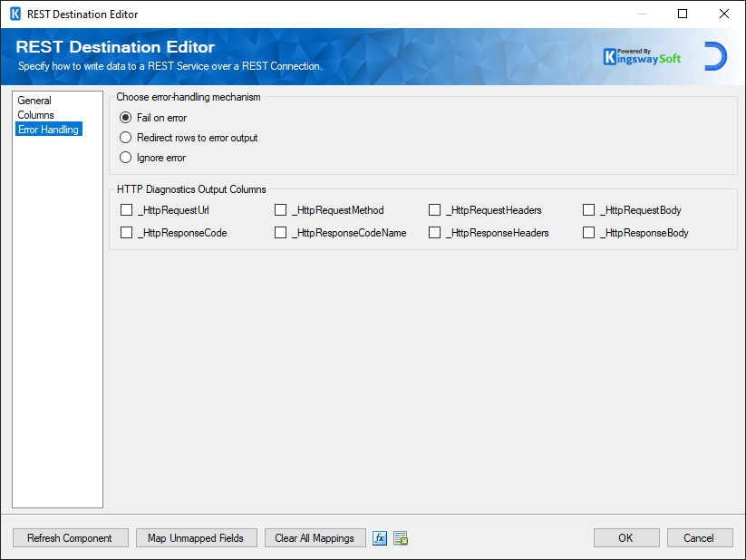The height and width of the screenshot is (560, 746).
Task: Confirm settings with the OK button
Action: click(626, 537)
